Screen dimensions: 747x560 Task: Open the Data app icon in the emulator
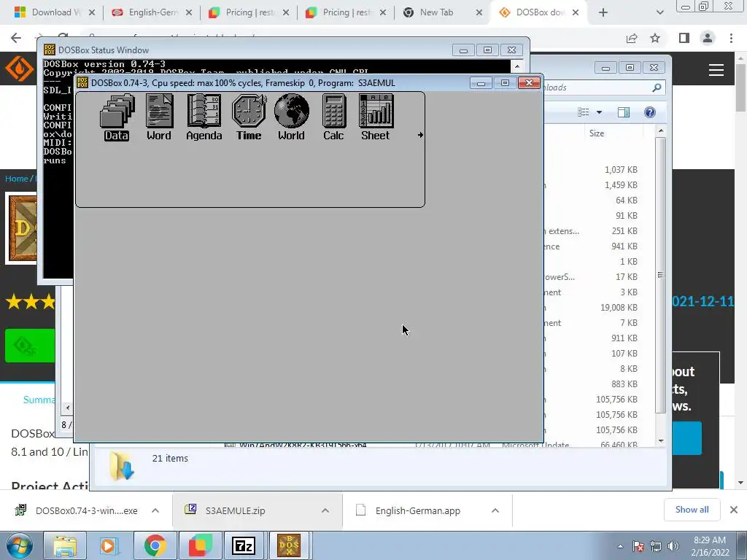pyautogui.click(x=117, y=117)
